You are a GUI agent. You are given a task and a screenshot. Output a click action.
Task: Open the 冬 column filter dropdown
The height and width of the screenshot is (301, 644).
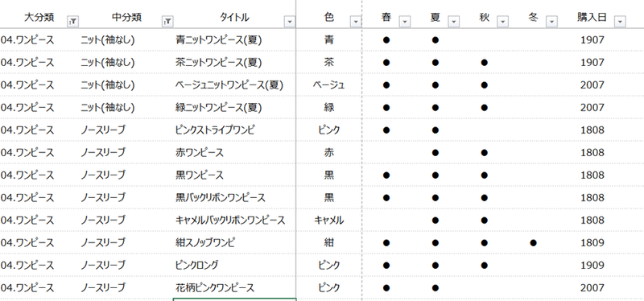[x=552, y=22]
